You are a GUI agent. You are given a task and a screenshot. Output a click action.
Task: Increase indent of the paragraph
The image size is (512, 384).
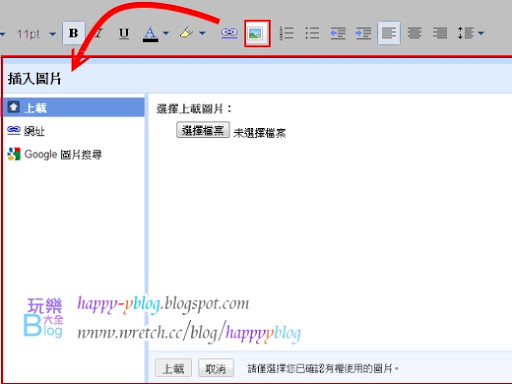[x=363, y=33]
